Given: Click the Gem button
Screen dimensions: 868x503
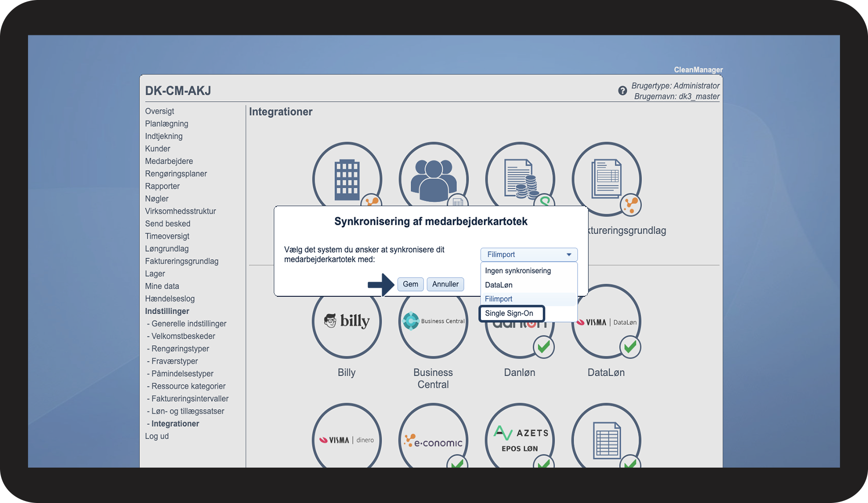Looking at the screenshot, I should click(x=410, y=284).
